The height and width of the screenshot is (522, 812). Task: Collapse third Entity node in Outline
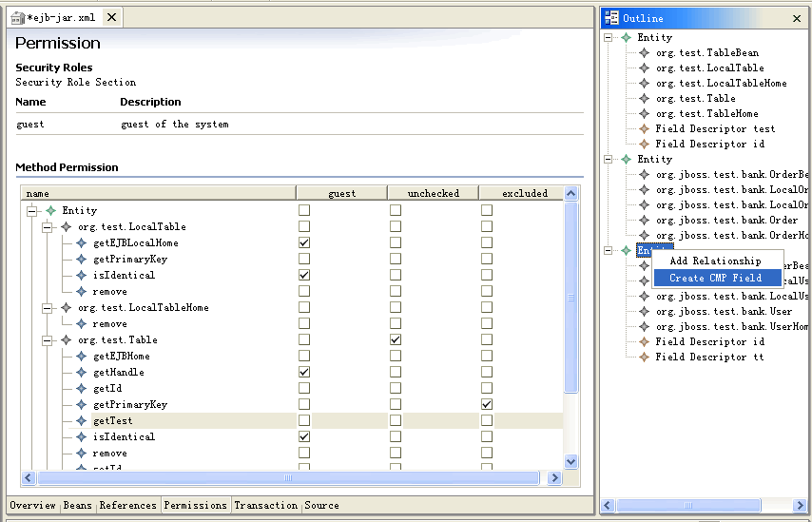click(608, 251)
